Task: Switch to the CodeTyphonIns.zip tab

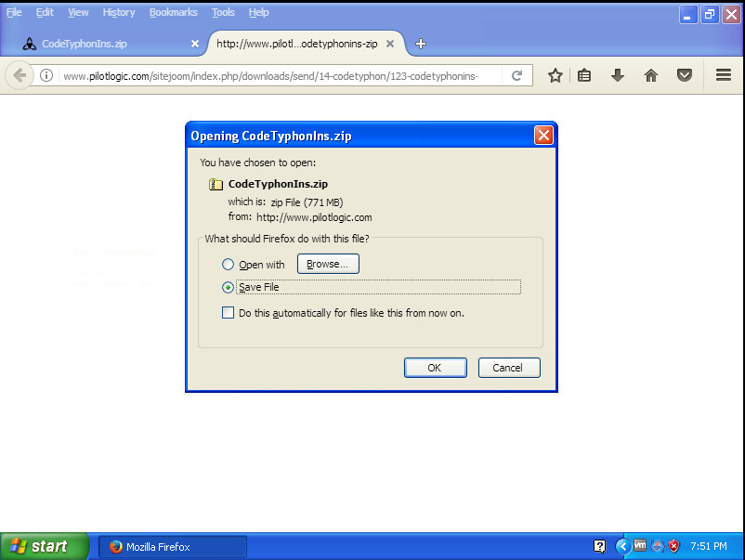Action: 102,44
